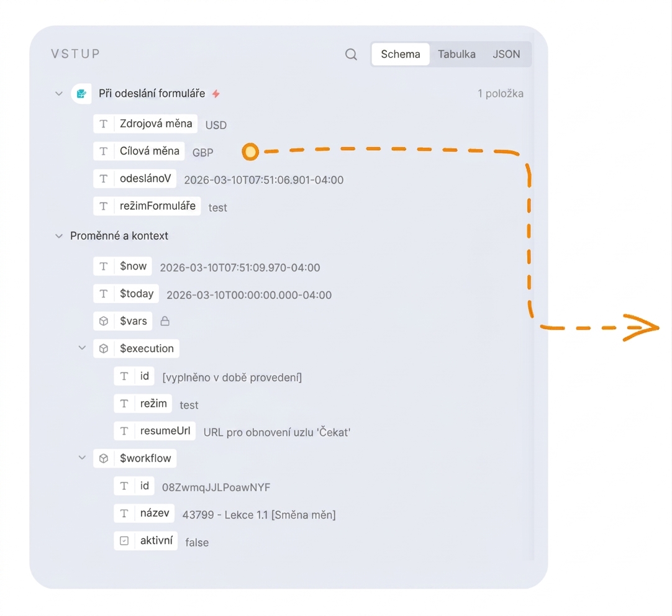Click the cube icon beside $workflow

(104, 458)
